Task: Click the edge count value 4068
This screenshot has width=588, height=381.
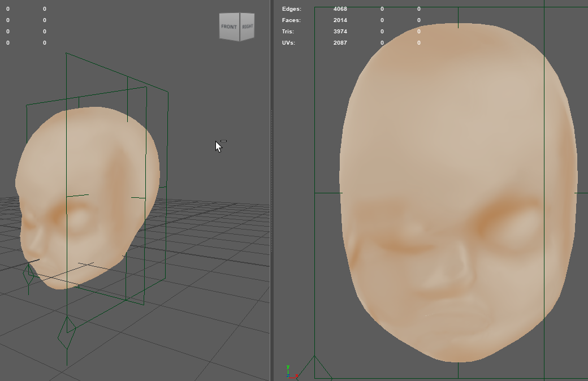Action: click(340, 8)
